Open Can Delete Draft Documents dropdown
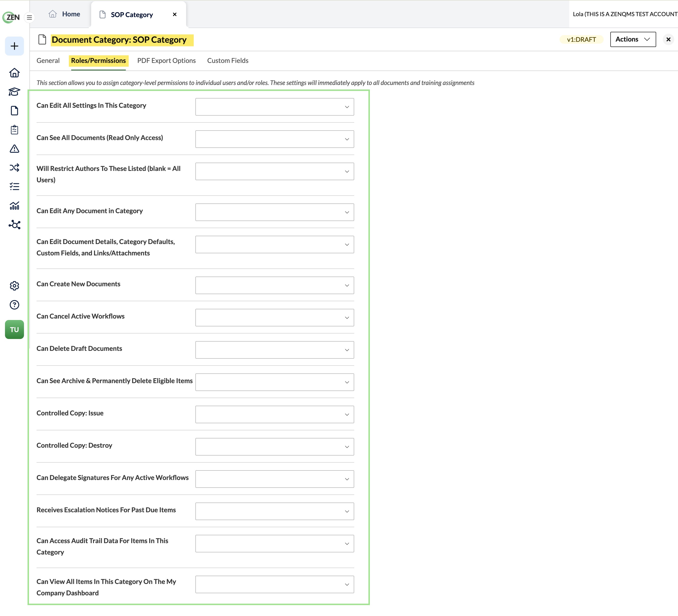Viewport: 678px width, 616px height. click(274, 350)
